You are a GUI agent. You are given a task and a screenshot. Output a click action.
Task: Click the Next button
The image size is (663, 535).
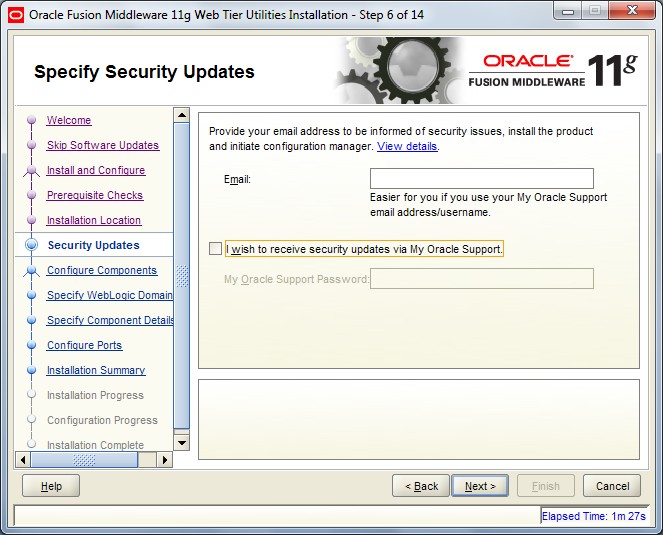(x=480, y=486)
